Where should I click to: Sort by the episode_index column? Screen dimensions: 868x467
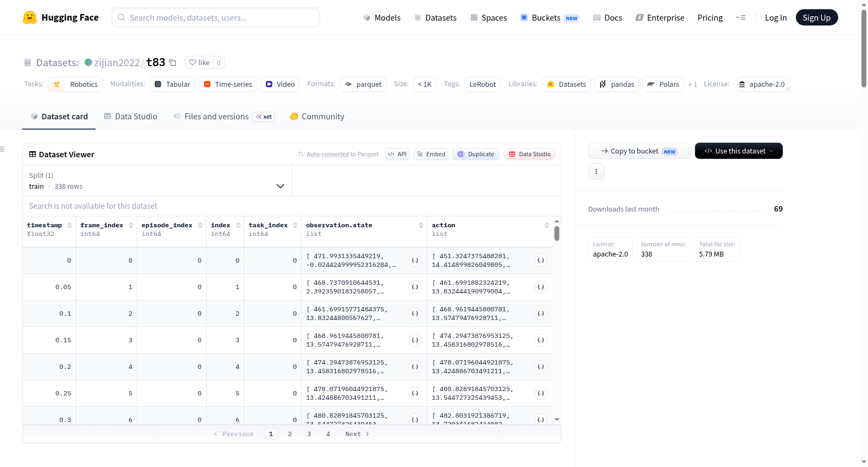point(200,225)
